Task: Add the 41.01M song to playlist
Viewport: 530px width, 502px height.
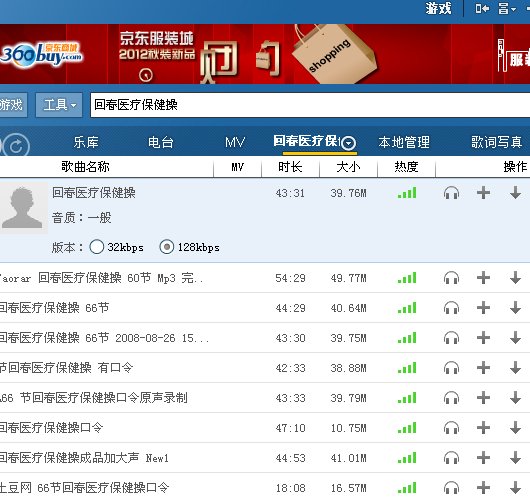Action: (x=483, y=458)
